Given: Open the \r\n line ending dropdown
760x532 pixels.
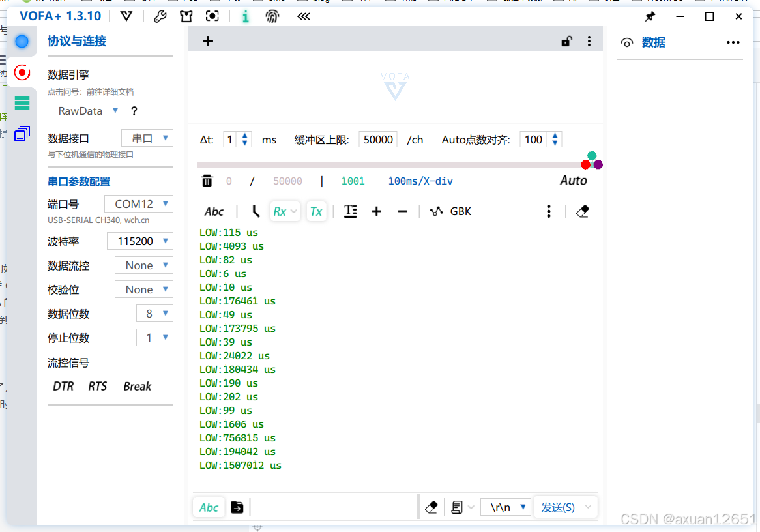Looking at the screenshot, I should pos(506,507).
